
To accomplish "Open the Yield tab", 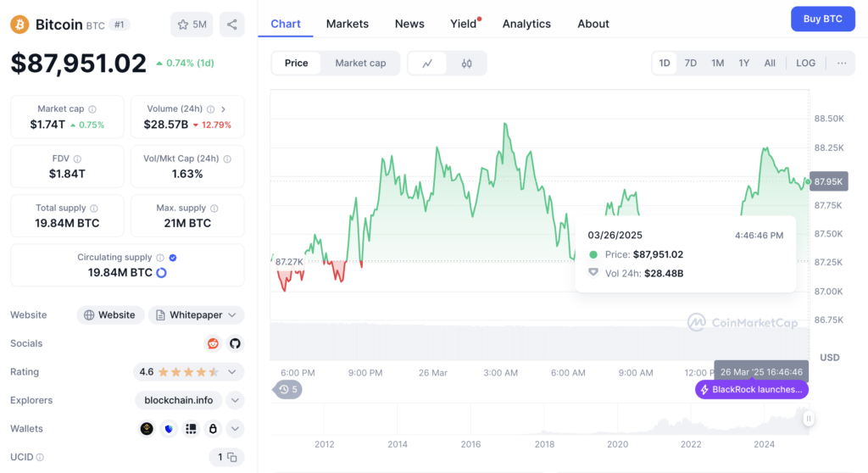I will [x=464, y=24].
